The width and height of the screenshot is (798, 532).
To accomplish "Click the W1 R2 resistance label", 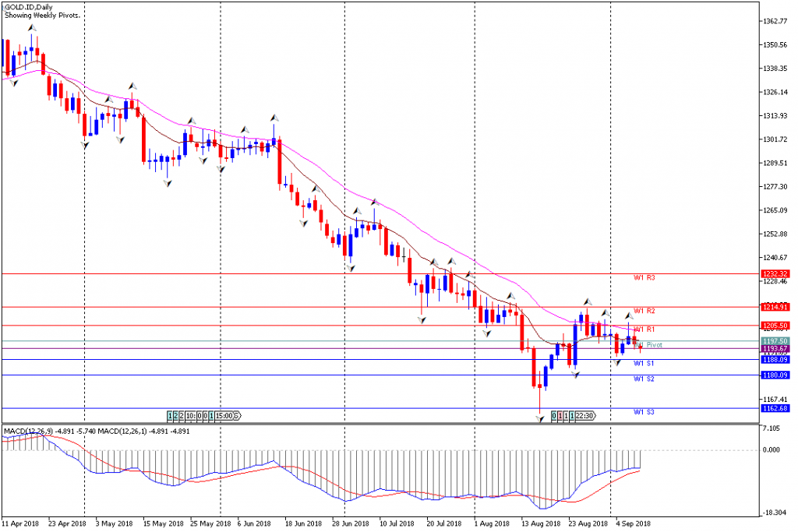I will (644, 311).
